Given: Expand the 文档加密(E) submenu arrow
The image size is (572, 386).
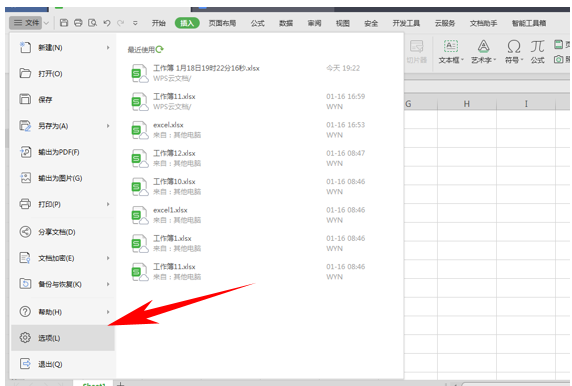Looking at the screenshot, I should (x=108, y=258).
